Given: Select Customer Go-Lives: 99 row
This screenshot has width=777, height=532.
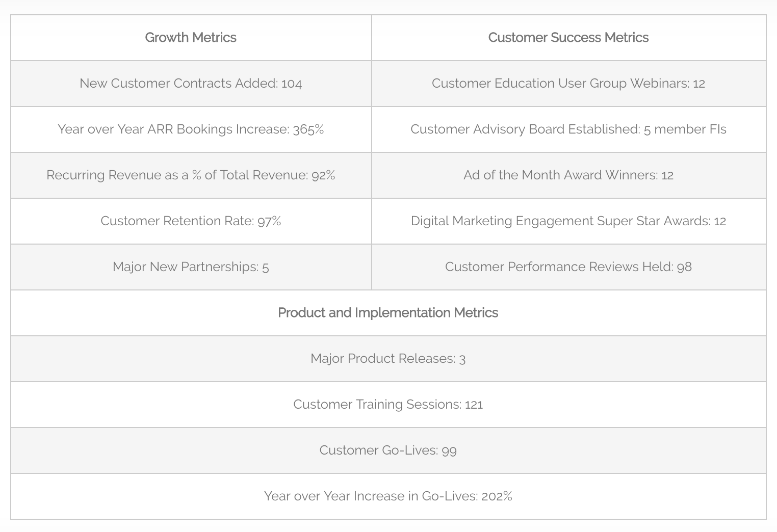Looking at the screenshot, I should (x=388, y=450).
